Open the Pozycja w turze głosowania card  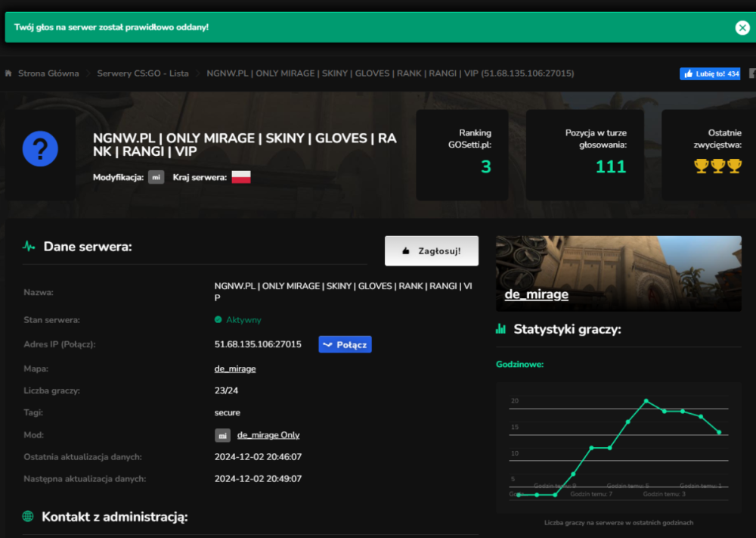584,155
